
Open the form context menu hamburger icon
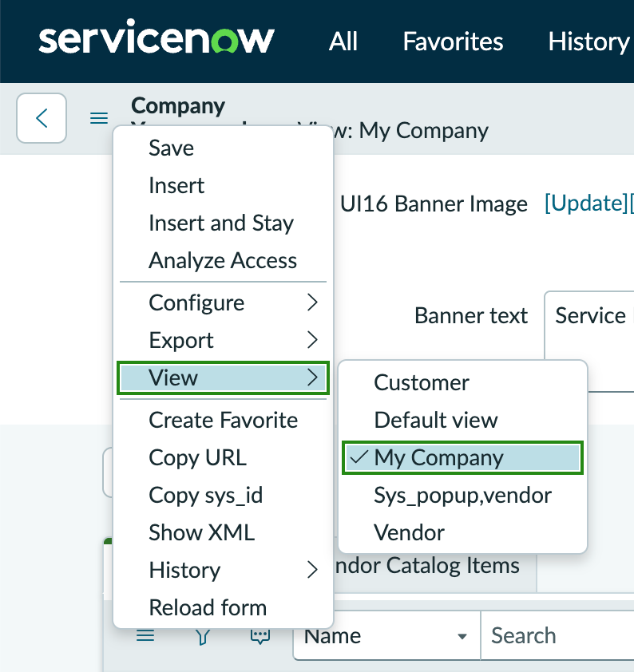(x=99, y=118)
